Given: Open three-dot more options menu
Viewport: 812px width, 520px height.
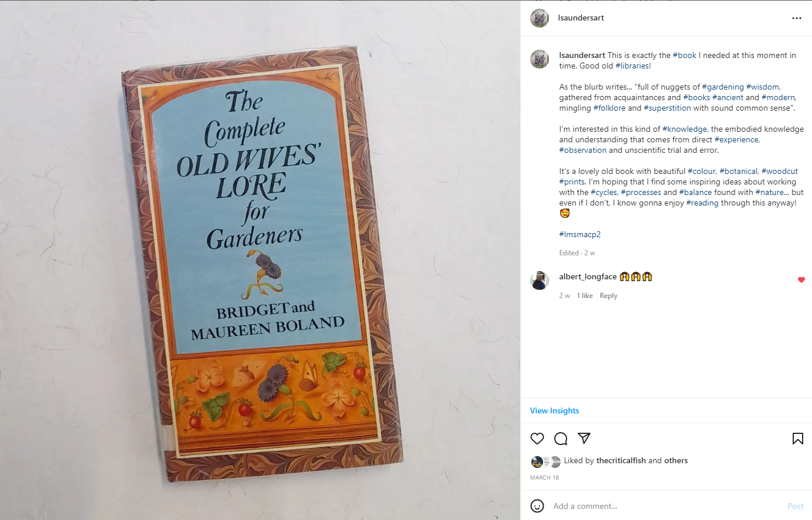Looking at the screenshot, I should (x=797, y=18).
